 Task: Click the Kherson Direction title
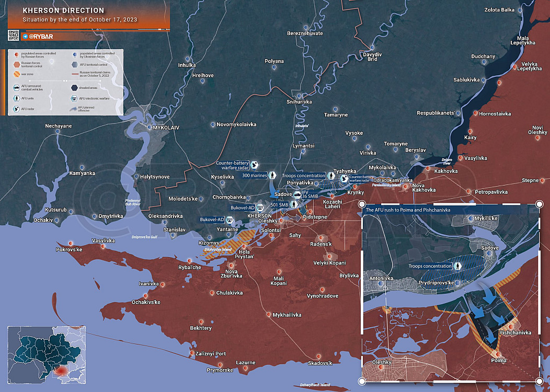[63, 10]
